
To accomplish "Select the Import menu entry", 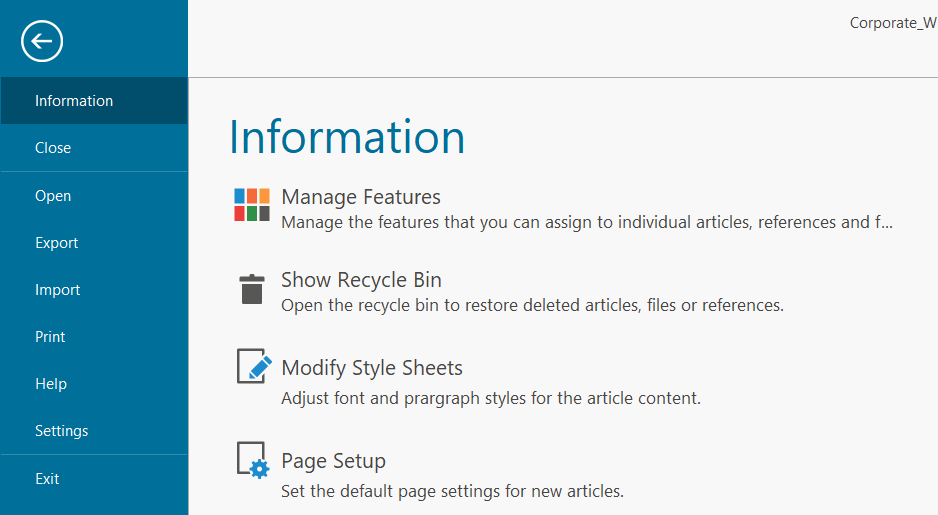I will (58, 290).
